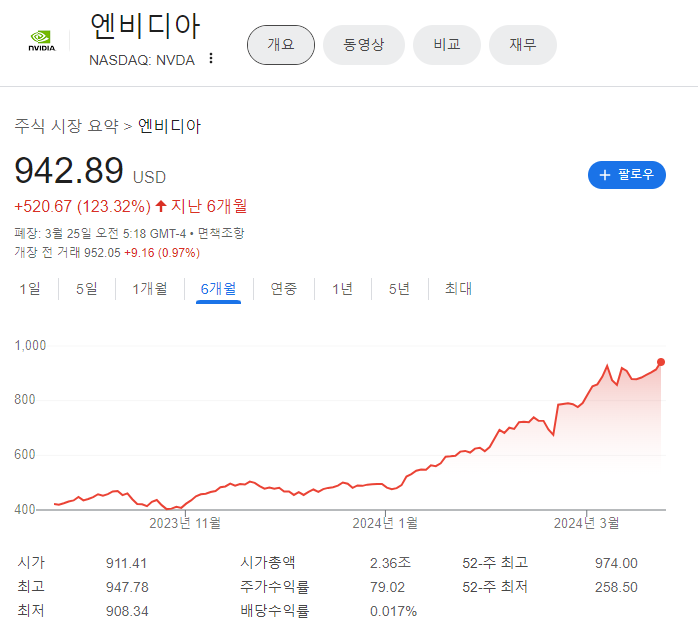Open the 재무 tab
This screenshot has width=698, height=628.
(523, 45)
